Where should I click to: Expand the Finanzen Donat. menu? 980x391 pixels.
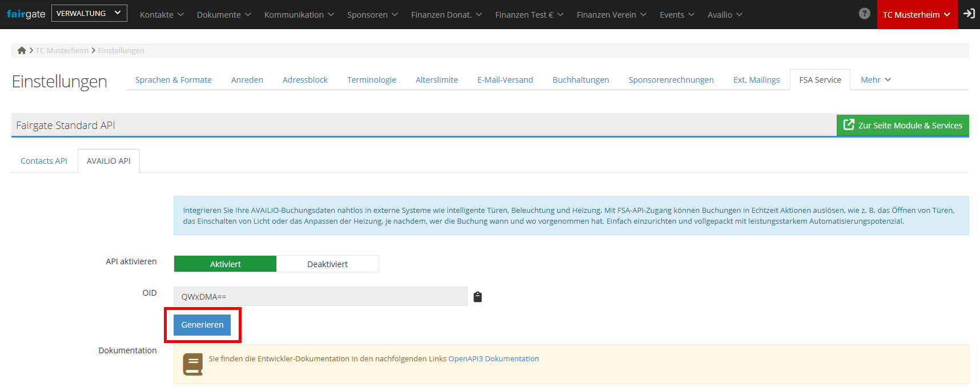click(447, 15)
